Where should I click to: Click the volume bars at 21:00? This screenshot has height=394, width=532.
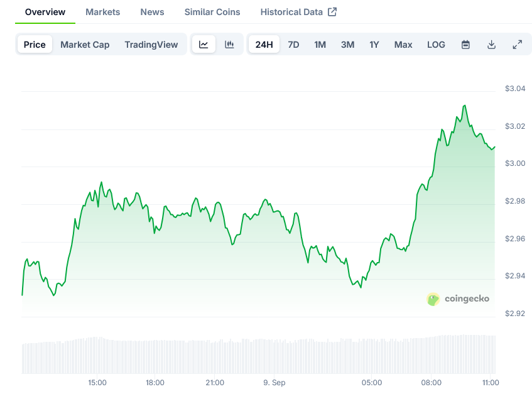(215, 357)
